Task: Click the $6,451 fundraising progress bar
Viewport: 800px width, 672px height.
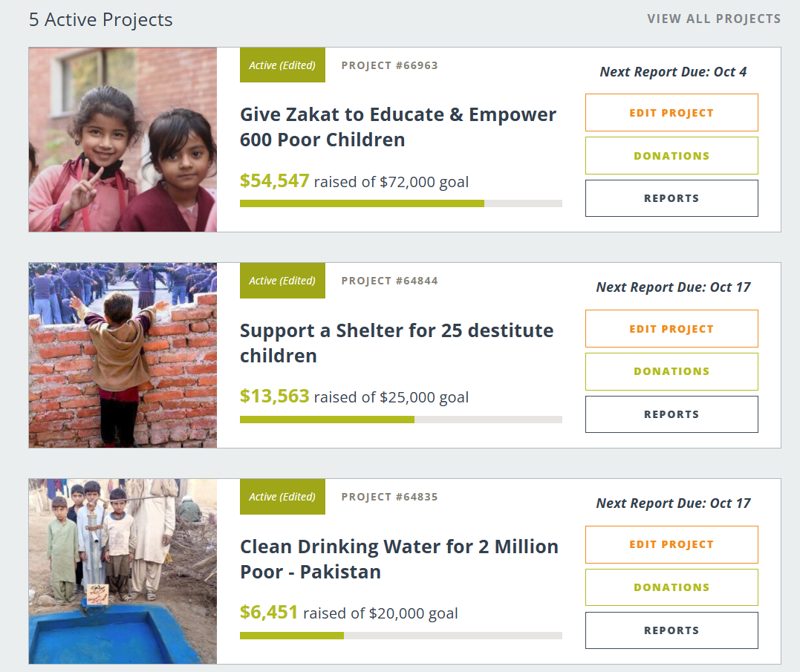Action: 400,636
